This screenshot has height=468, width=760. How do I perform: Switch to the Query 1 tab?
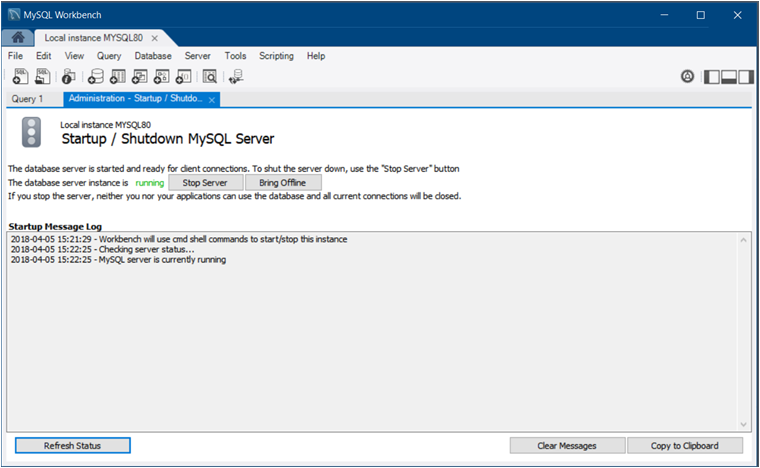tap(27, 99)
